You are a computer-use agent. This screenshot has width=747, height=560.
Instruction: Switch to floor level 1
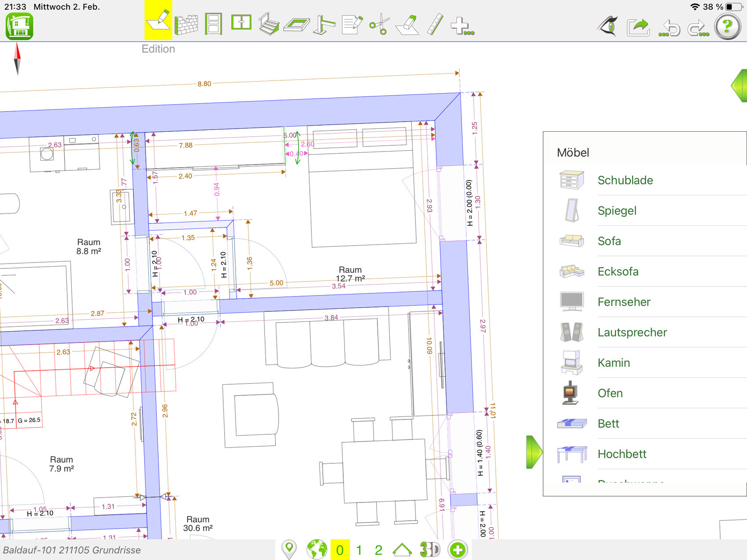pos(359,550)
